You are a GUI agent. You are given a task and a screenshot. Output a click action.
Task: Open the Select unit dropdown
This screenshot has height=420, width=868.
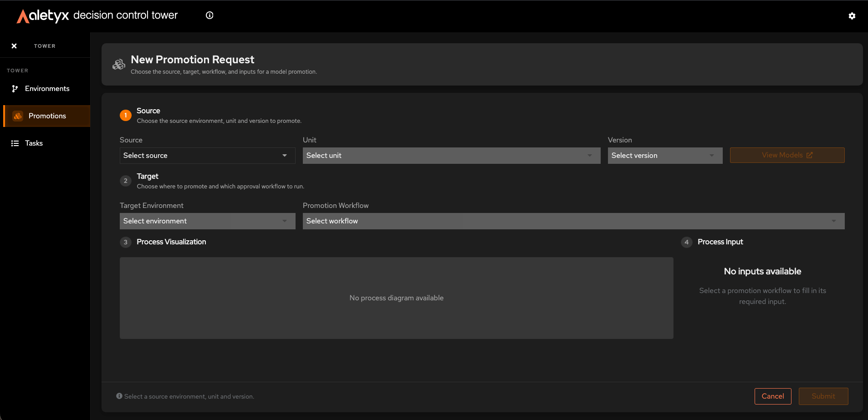click(x=452, y=156)
